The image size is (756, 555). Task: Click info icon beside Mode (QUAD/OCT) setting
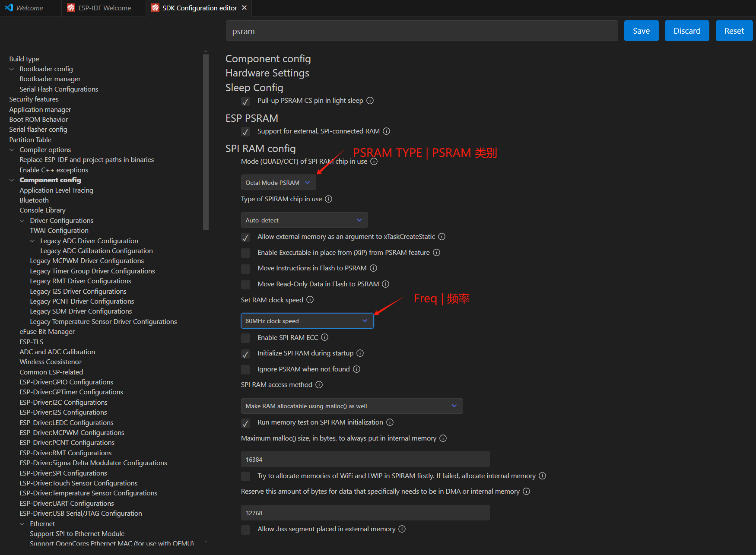point(374,161)
